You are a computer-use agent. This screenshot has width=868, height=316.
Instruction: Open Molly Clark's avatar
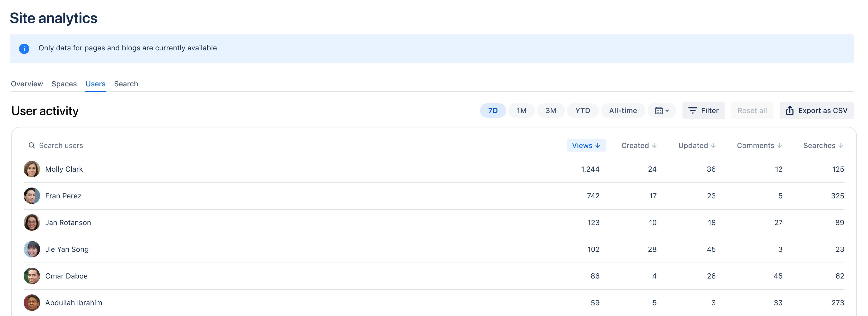coord(32,169)
